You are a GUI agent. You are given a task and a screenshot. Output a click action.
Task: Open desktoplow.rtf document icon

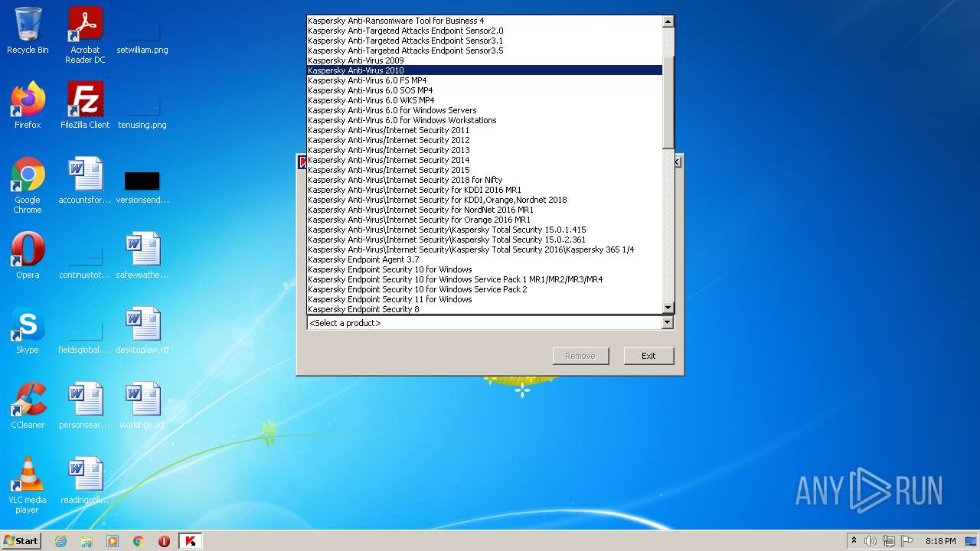pos(142,331)
